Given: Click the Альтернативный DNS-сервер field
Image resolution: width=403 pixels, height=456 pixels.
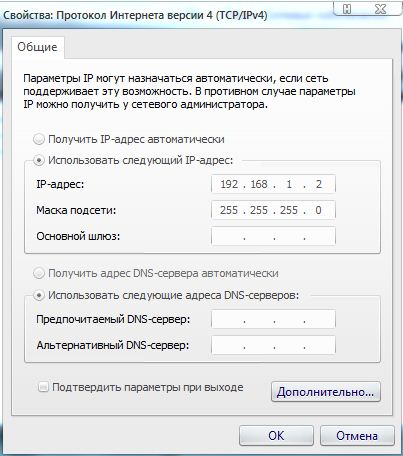Looking at the screenshot, I should [273, 345].
